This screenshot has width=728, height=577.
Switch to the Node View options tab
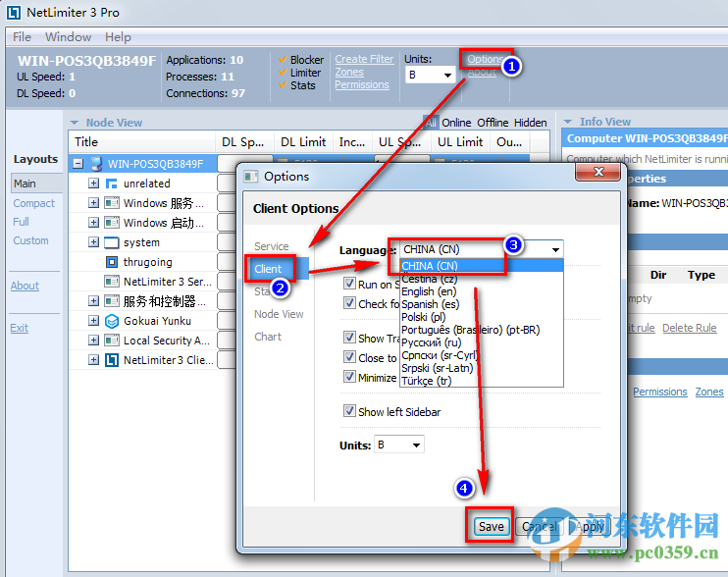pos(279,314)
